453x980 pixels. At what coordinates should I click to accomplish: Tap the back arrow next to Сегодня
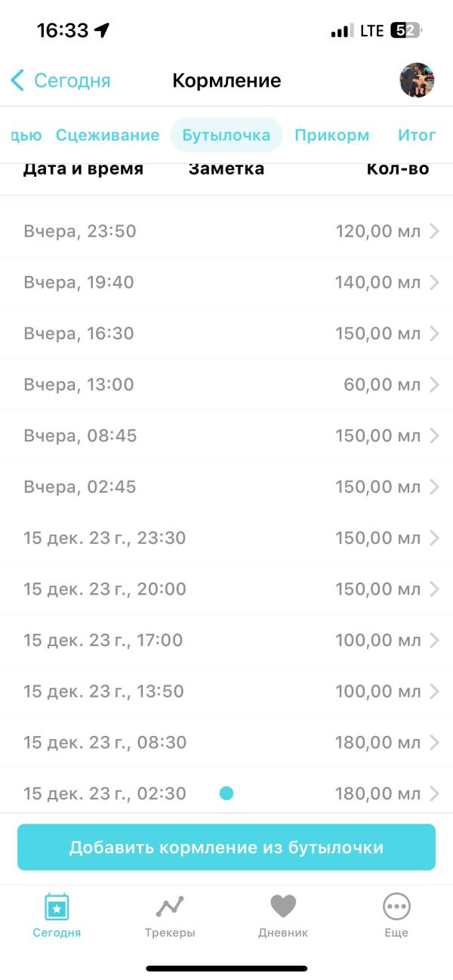(18, 81)
